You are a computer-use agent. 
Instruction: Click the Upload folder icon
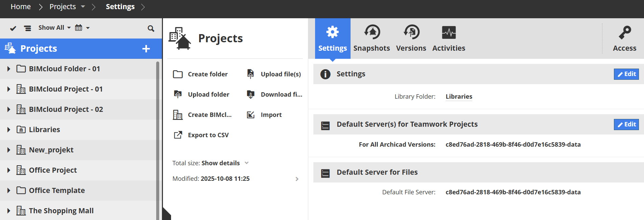pos(178,94)
